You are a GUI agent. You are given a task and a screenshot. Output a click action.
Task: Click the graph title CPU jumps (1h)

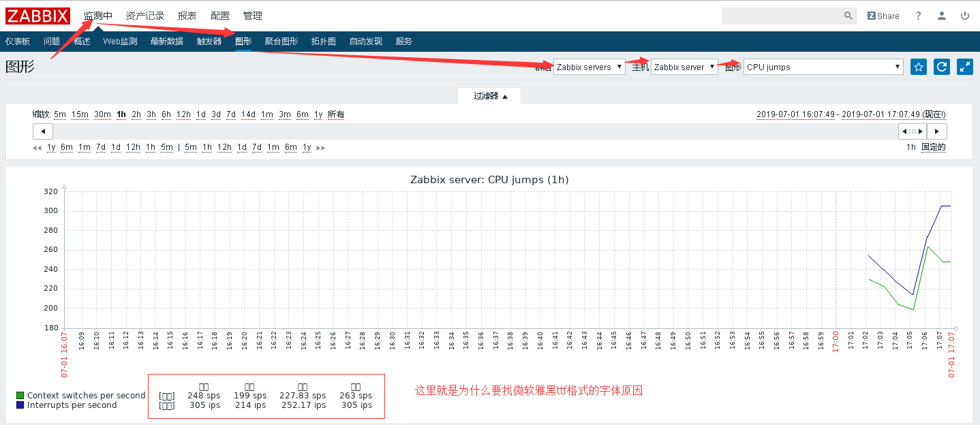489,180
